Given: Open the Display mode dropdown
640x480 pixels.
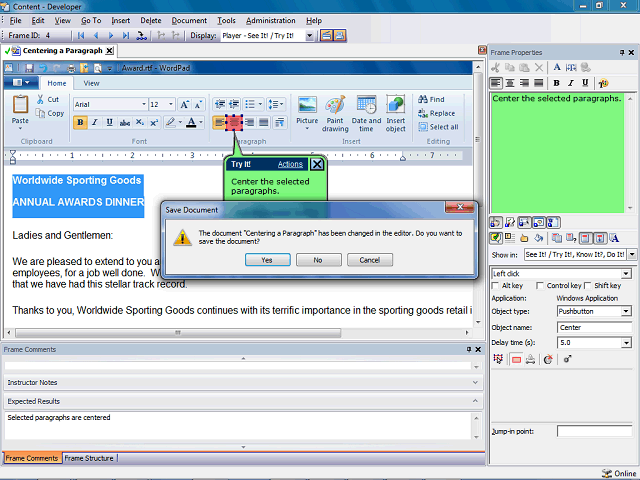Looking at the screenshot, I should 309,36.
